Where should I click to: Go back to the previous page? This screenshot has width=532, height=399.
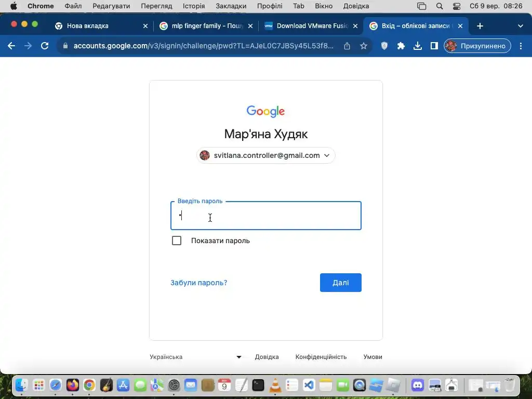click(x=11, y=46)
